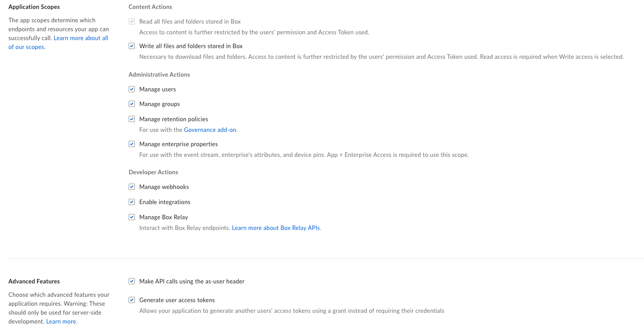The width and height of the screenshot is (644, 332).
Task: Select the Manage webhooks label text
Action: point(164,187)
